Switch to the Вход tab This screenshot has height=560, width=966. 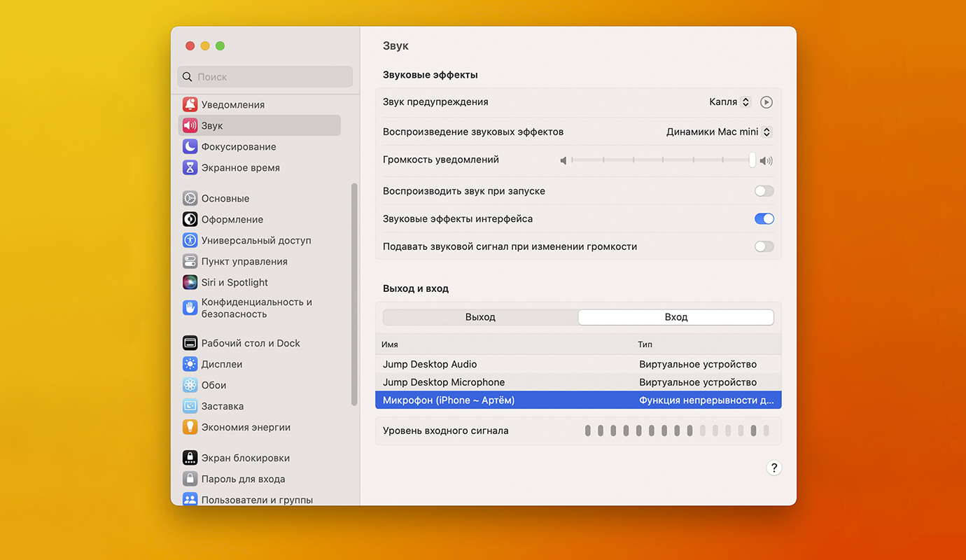[x=676, y=317]
